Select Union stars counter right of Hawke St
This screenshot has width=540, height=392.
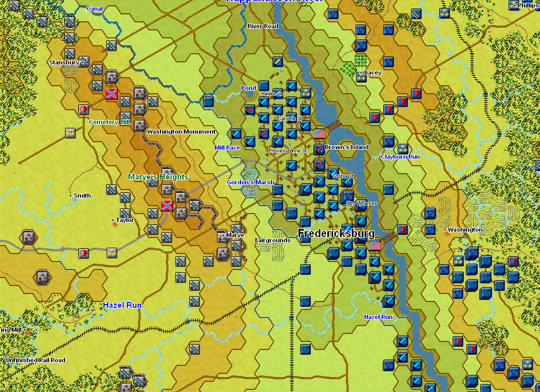coord(306,93)
